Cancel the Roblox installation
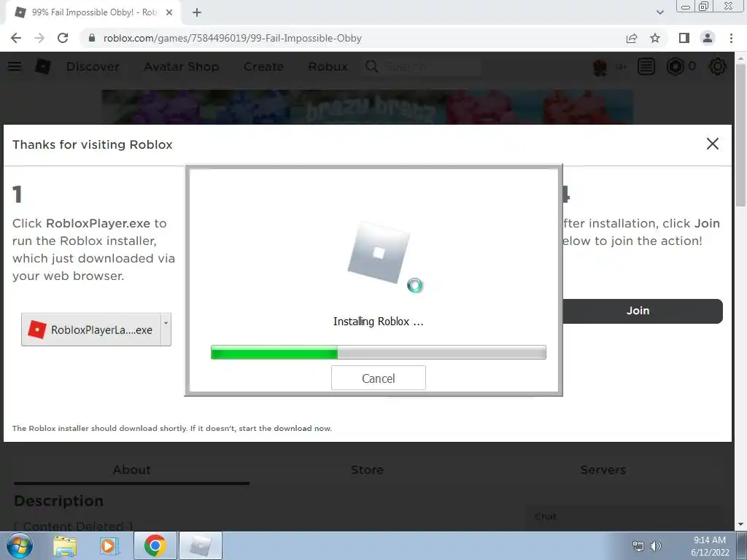Viewport: 747px width, 560px height. [x=379, y=378]
